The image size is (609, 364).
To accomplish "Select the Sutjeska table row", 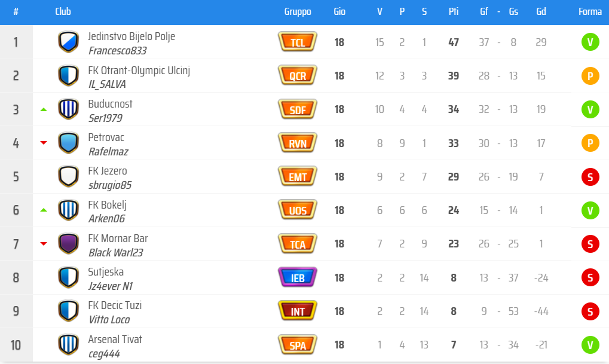I will coord(305,277).
